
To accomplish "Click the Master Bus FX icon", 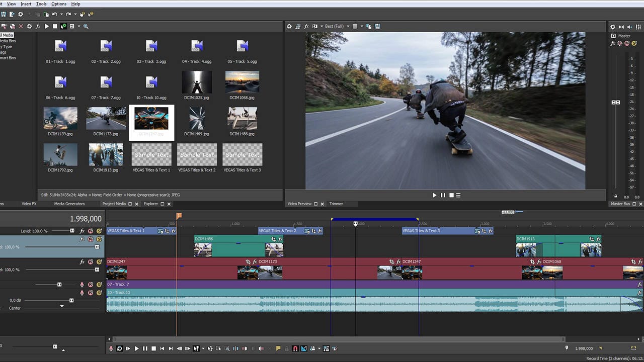I will click(x=613, y=44).
